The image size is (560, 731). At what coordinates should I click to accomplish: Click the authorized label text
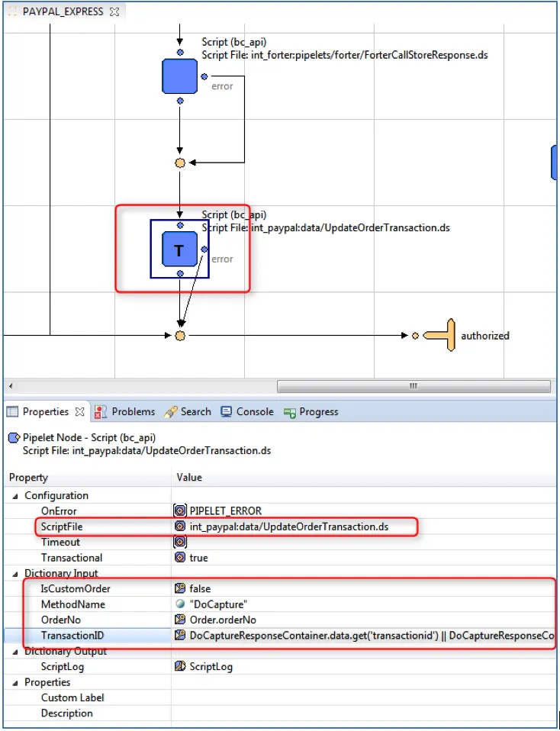pos(485,336)
